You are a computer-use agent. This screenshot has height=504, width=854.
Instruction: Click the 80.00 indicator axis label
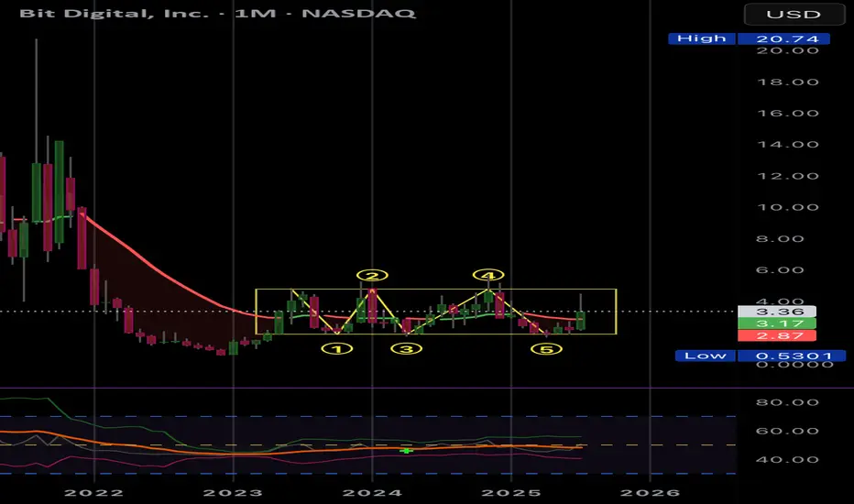(787, 402)
